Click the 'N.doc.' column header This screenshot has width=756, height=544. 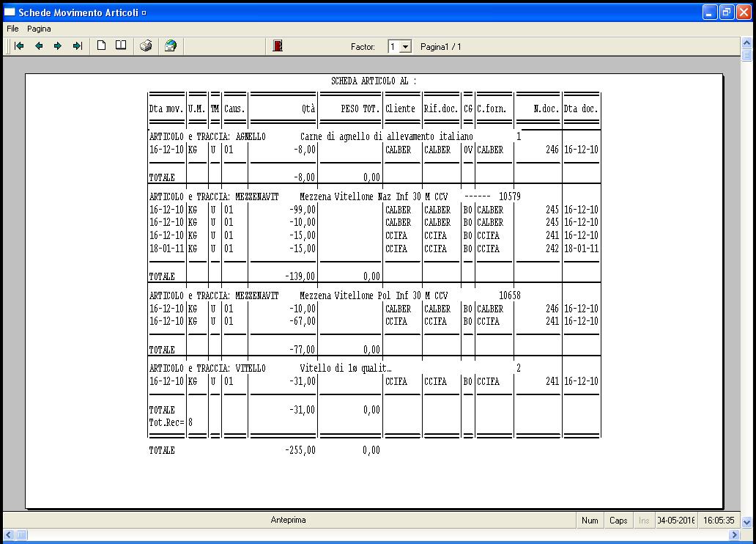(546, 109)
